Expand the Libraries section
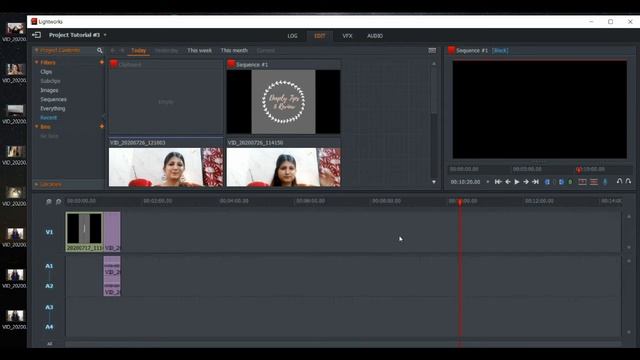 pyautogui.click(x=36, y=184)
